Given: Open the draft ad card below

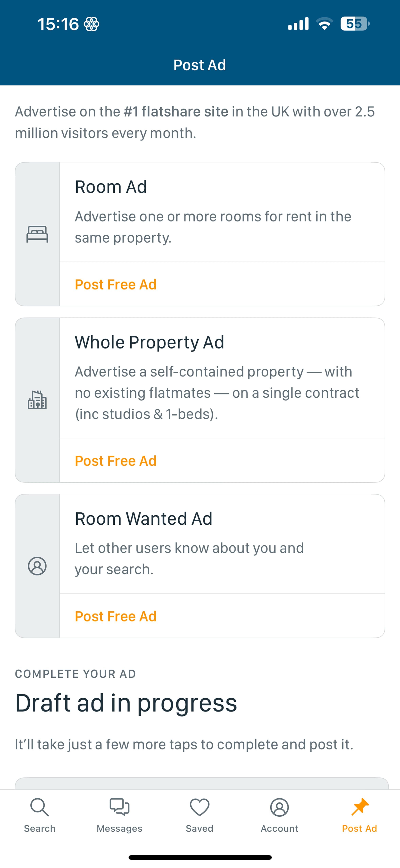Looking at the screenshot, I should [x=201, y=783].
